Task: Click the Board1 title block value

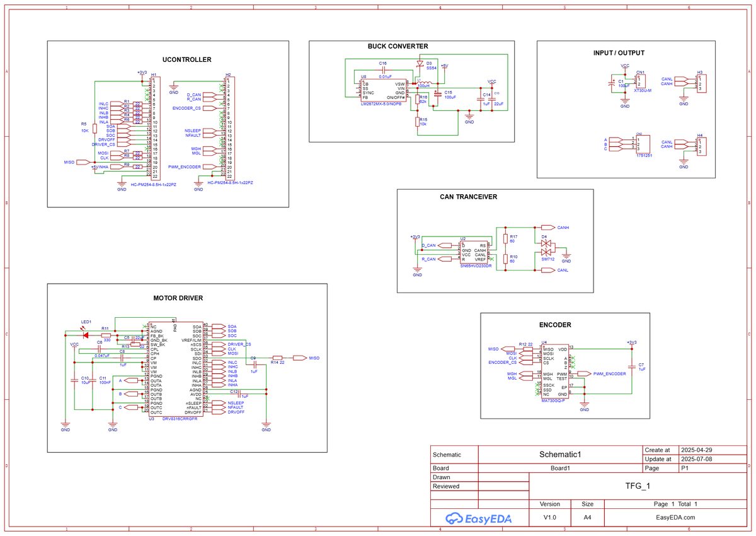Action: coord(560,468)
